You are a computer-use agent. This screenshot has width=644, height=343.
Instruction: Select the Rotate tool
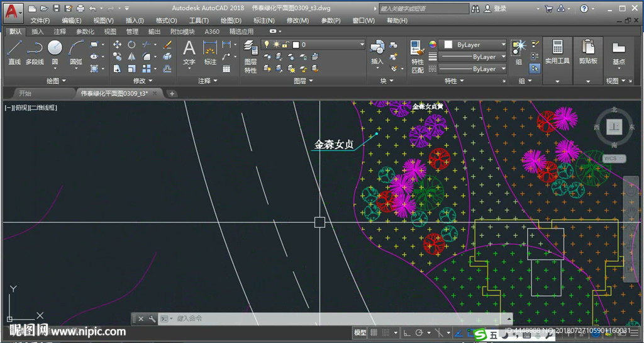coord(131,44)
